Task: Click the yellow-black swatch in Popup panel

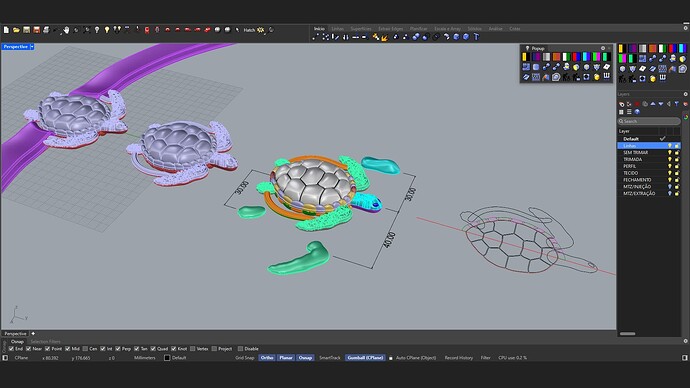Action: point(526,57)
